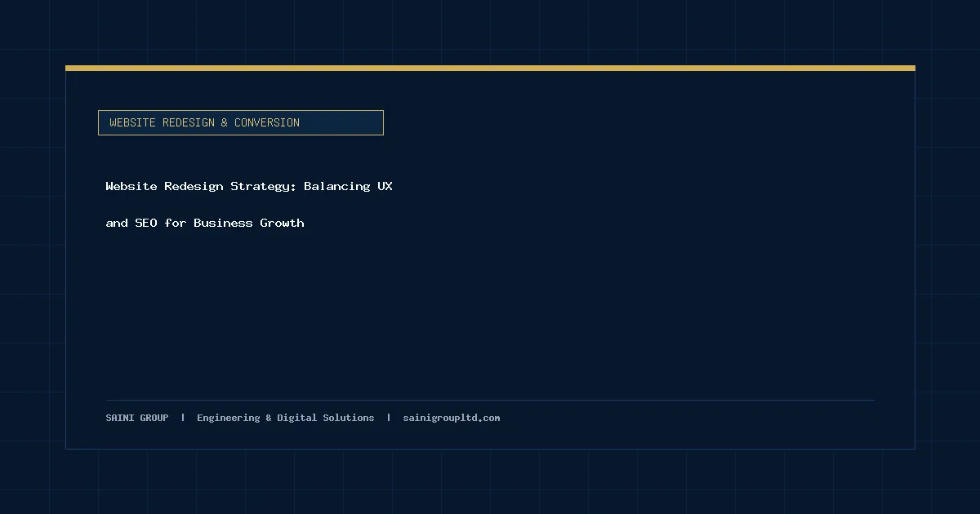Select the Engineering & Digital Solutions footer text
Image resolution: width=980 pixels, height=514 pixels.
(286, 418)
